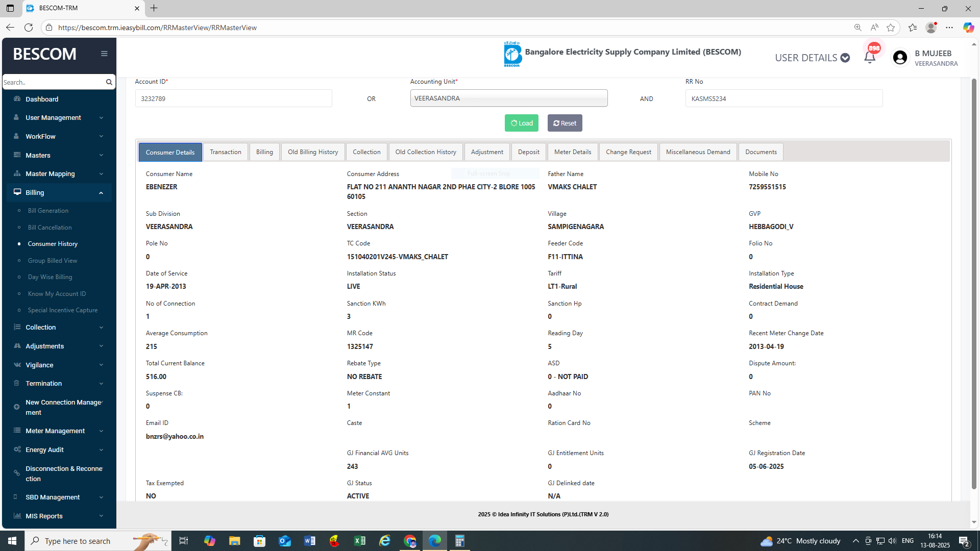Image resolution: width=980 pixels, height=551 pixels.
Task: Open Dashboard from the sidebar
Action: point(42,99)
